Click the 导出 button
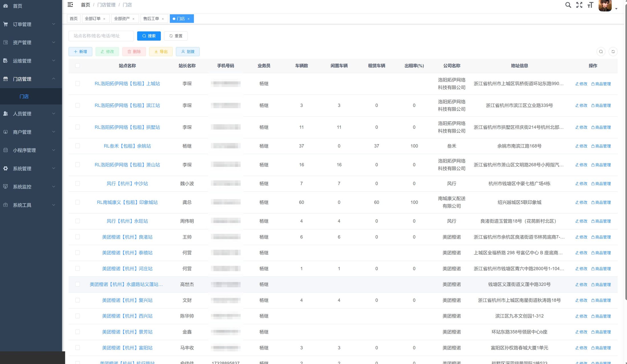The width and height of the screenshot is (627, 364). coord(161,52)
